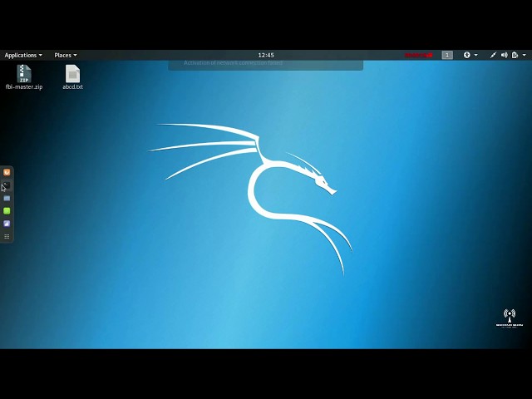Select the abcd.txt desktop file icon
532x399 pixels.
tap(72, 77)
